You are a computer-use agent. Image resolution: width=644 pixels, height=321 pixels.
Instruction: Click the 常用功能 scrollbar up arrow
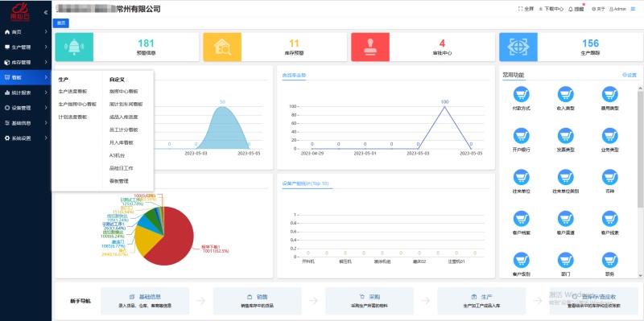pyautogui.click(x=640, y=88)
